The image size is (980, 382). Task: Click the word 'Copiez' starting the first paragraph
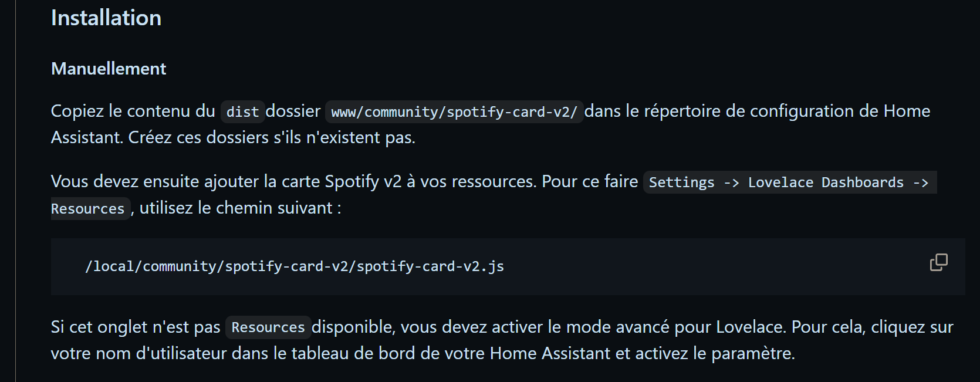coord(77,111)
